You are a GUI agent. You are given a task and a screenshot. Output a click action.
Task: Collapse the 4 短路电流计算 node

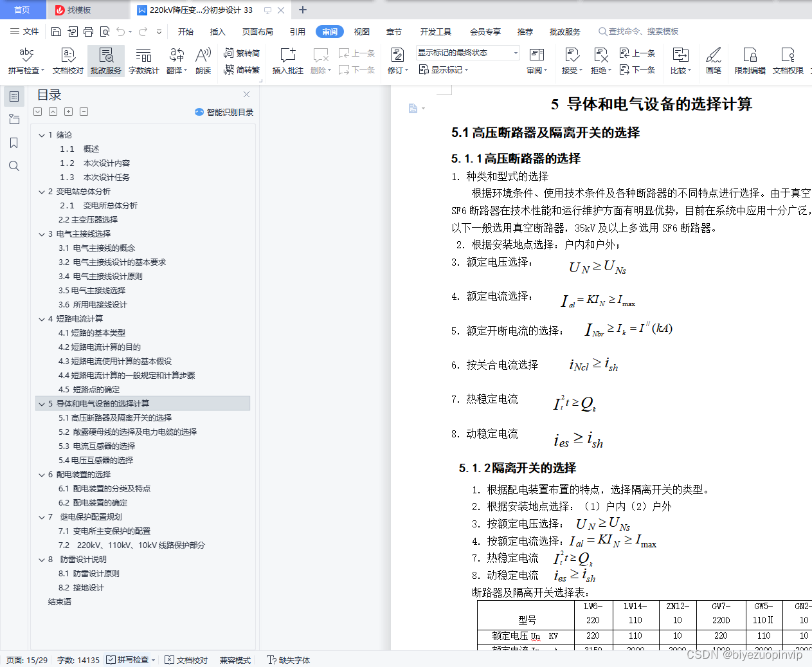click(x=42, y=319)
